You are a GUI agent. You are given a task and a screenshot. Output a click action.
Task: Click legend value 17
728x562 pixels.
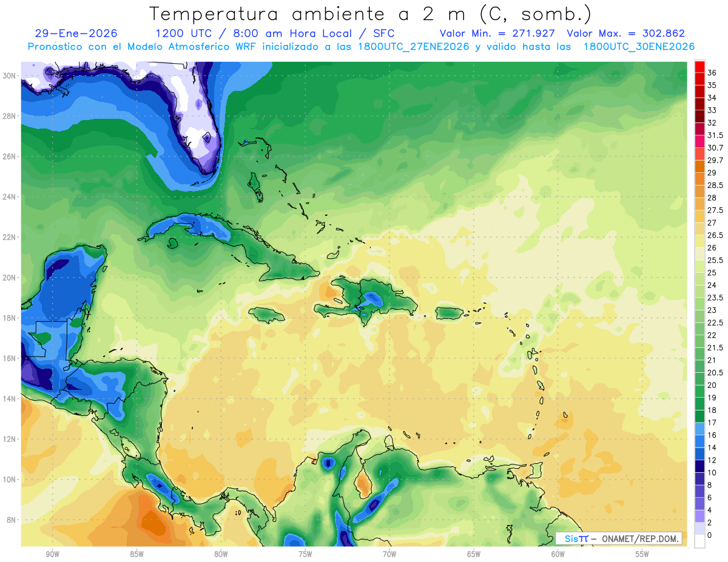pyautogui.click(x=712, y=423)
